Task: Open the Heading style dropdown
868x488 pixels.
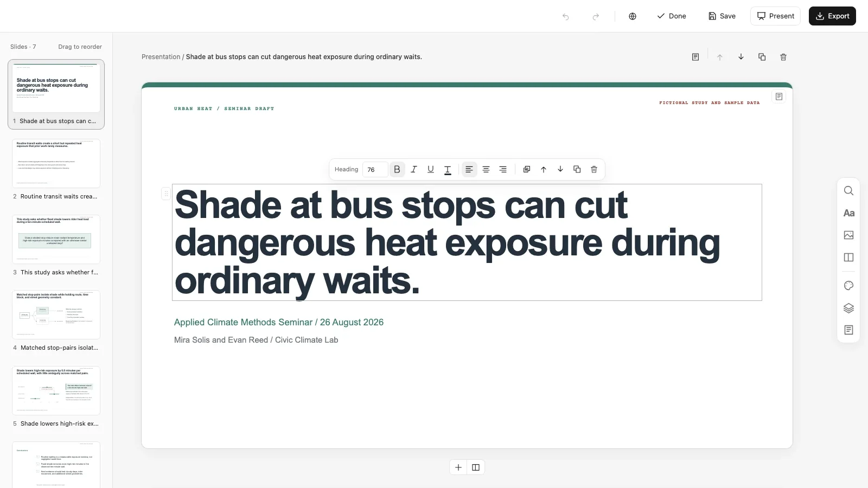Action: 346,169
